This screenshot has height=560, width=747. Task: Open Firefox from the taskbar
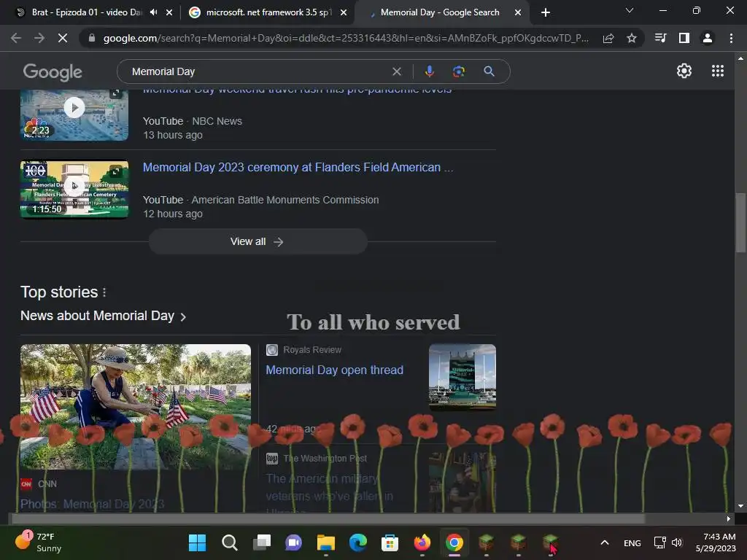pos(422,542)
